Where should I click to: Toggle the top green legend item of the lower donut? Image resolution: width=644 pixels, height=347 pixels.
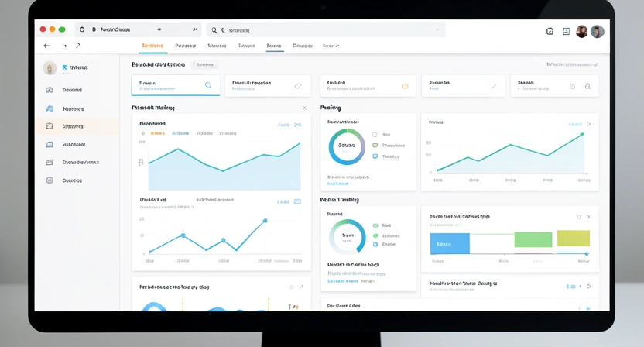[x=375, y=225]
